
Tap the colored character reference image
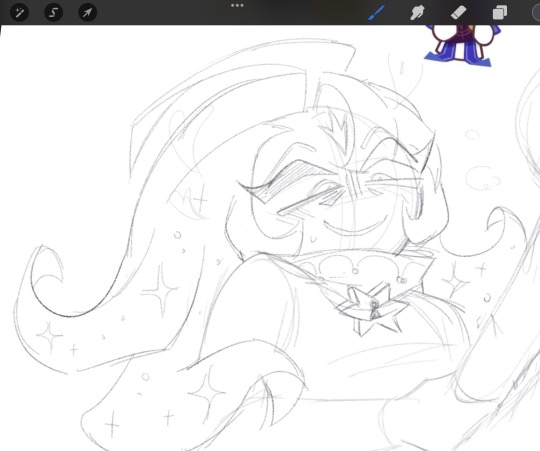coord(461,45)
